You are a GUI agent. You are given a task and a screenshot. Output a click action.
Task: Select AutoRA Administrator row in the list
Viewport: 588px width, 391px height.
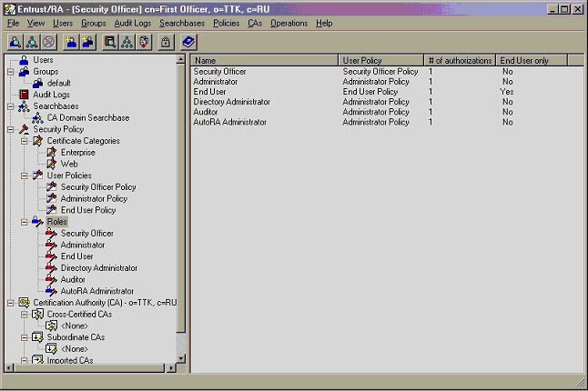(387, 122)
